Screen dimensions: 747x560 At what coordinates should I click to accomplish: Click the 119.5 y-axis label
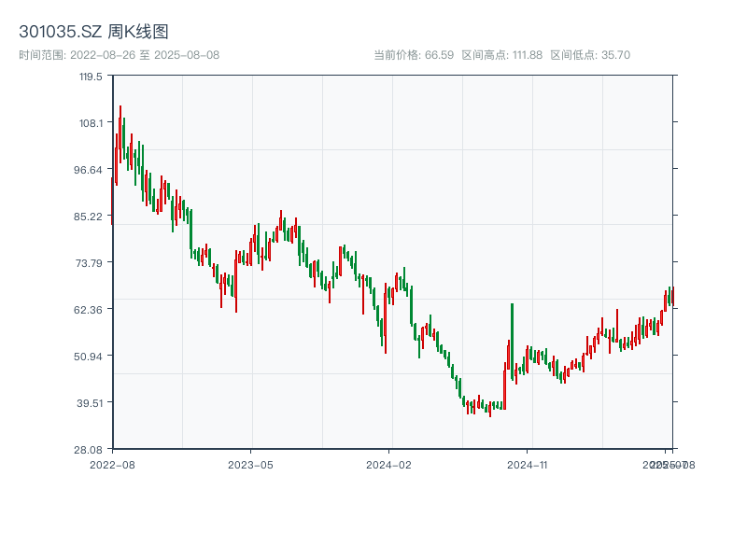click(91, 77)
